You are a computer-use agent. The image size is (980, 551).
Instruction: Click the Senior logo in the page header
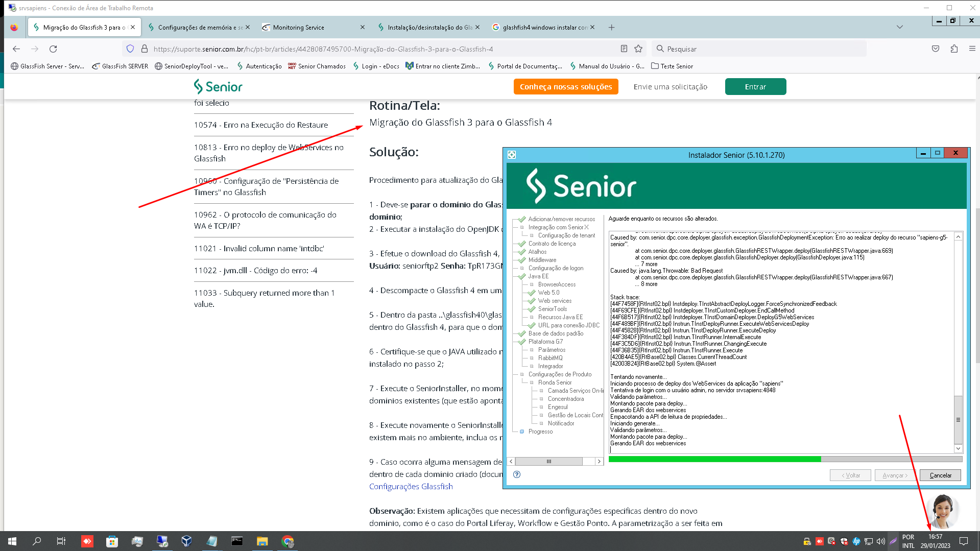tap(218, 87)
